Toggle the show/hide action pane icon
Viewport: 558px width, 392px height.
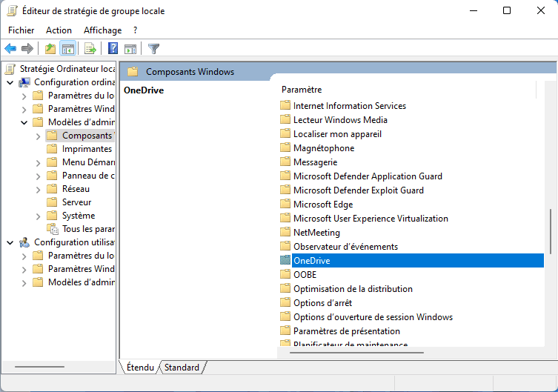(x=130, y=49)
